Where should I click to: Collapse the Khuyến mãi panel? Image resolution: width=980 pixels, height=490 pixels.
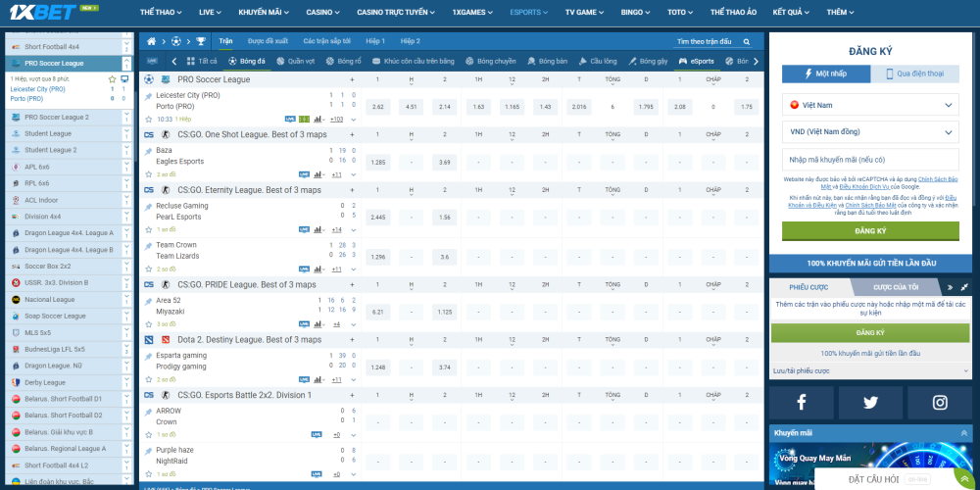(x=963, y=433)
